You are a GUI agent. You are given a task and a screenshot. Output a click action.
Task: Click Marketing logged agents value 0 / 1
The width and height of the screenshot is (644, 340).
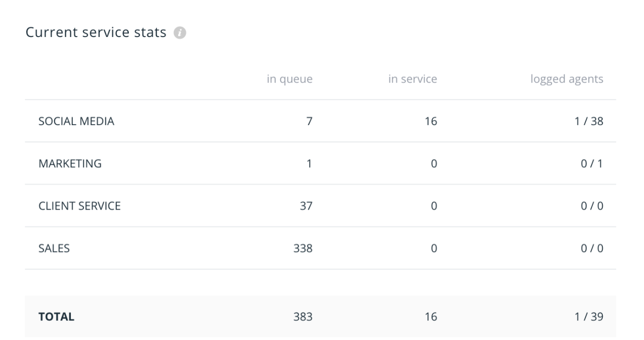(592, 163)
